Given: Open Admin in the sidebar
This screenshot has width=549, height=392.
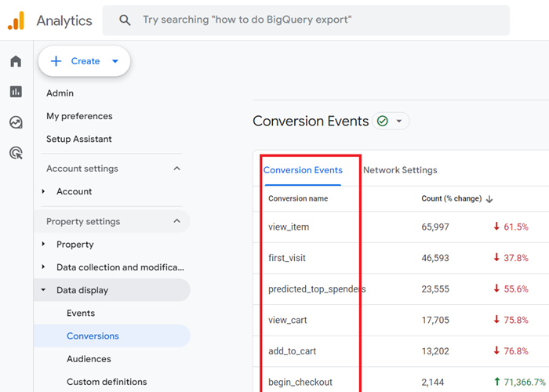Looking at the screenshot, I should coord(60,93).
